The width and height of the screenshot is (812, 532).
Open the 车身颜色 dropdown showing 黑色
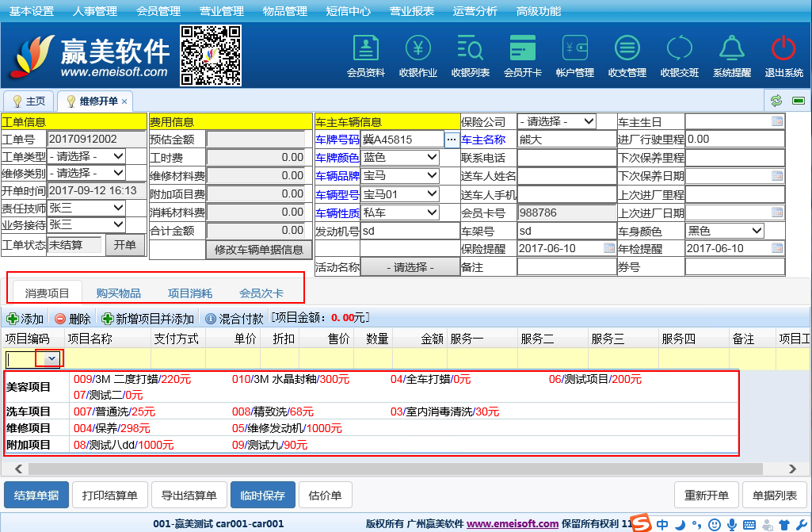[724, 231]
